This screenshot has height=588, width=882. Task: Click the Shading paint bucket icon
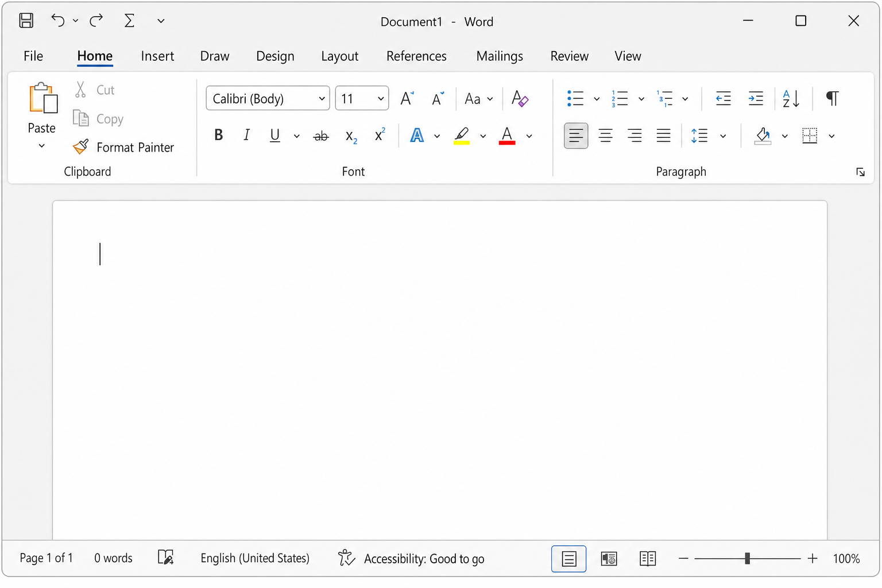[x=763, y=136]
